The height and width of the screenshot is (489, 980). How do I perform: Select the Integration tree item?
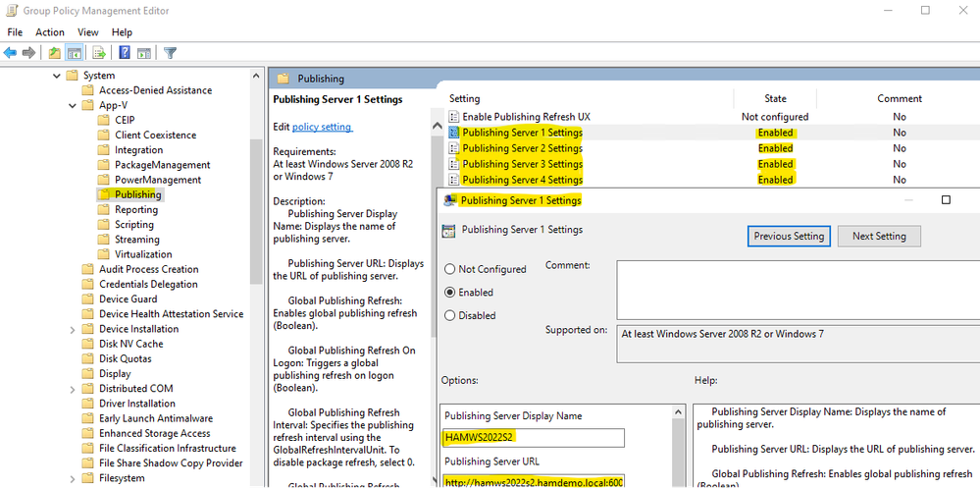[138, 150]
